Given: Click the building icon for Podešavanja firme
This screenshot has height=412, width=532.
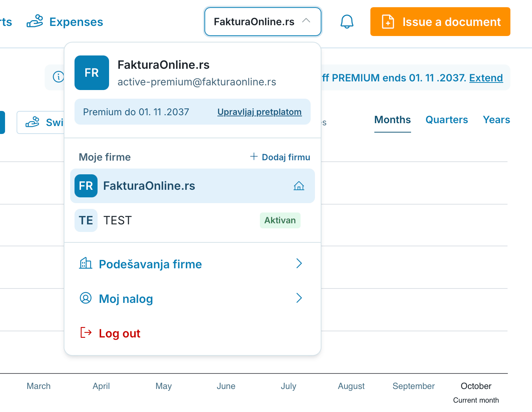Looking at the screenshot, I should [x=86, y=263].
